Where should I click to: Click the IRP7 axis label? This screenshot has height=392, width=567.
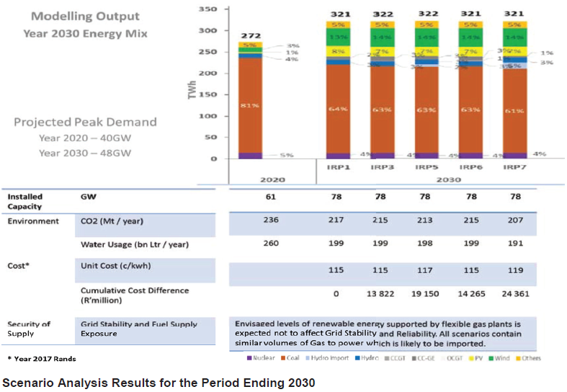point(514,167)
